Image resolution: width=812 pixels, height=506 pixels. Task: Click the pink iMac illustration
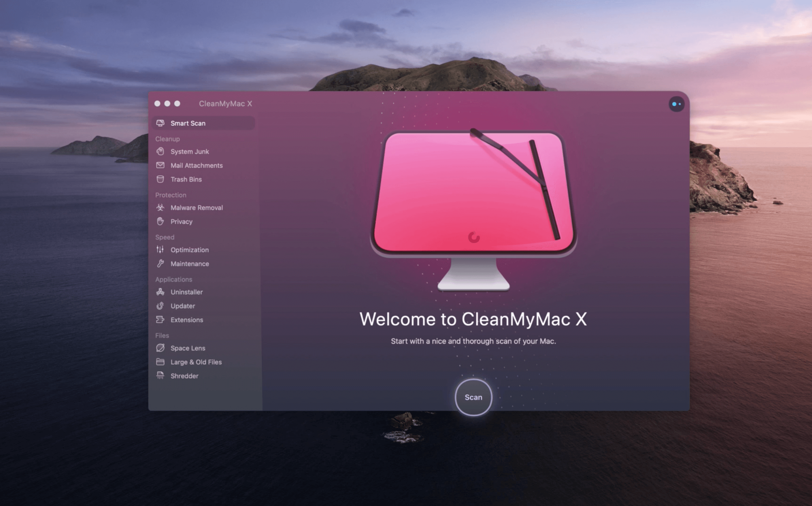coord(473,209)
